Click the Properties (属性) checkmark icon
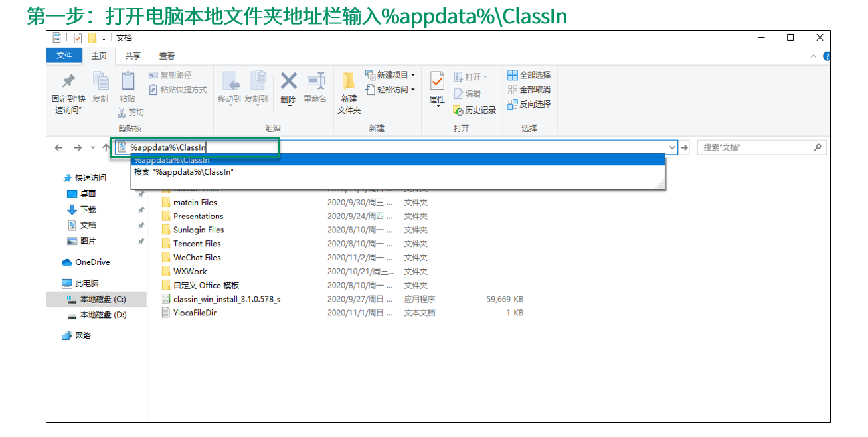The height and width of the screenshot is (437, 868). [x=437, y=81]
